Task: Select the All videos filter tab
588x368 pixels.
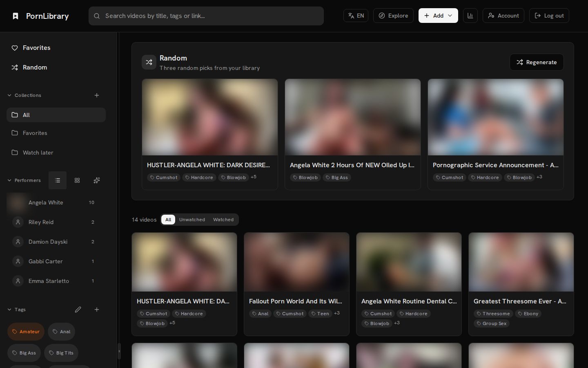Action: coord(168,220)
